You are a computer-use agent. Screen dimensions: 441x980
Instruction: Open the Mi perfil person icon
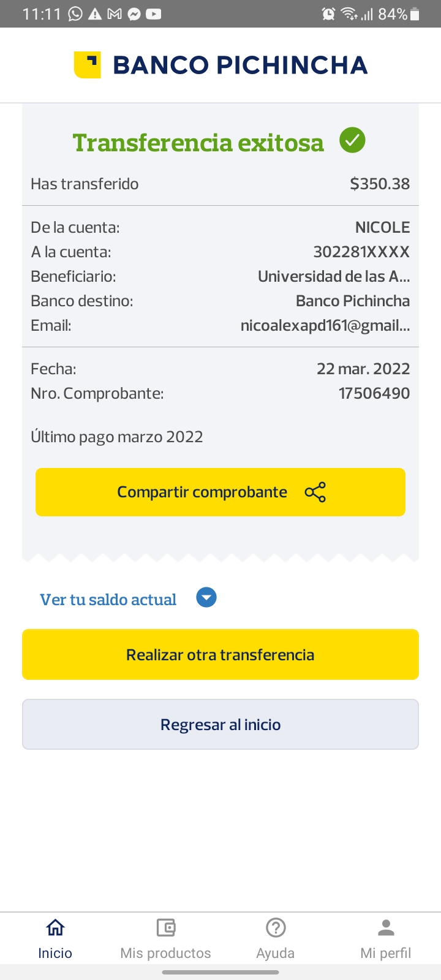[386, 928]
